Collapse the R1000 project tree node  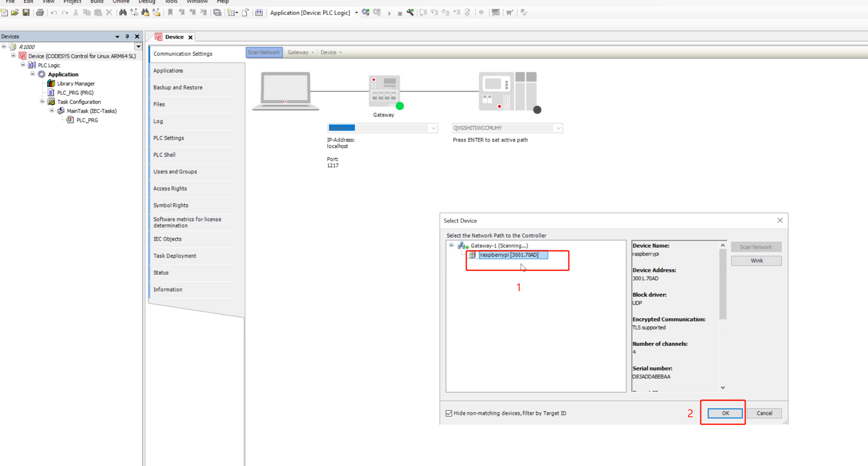[3, 46]
